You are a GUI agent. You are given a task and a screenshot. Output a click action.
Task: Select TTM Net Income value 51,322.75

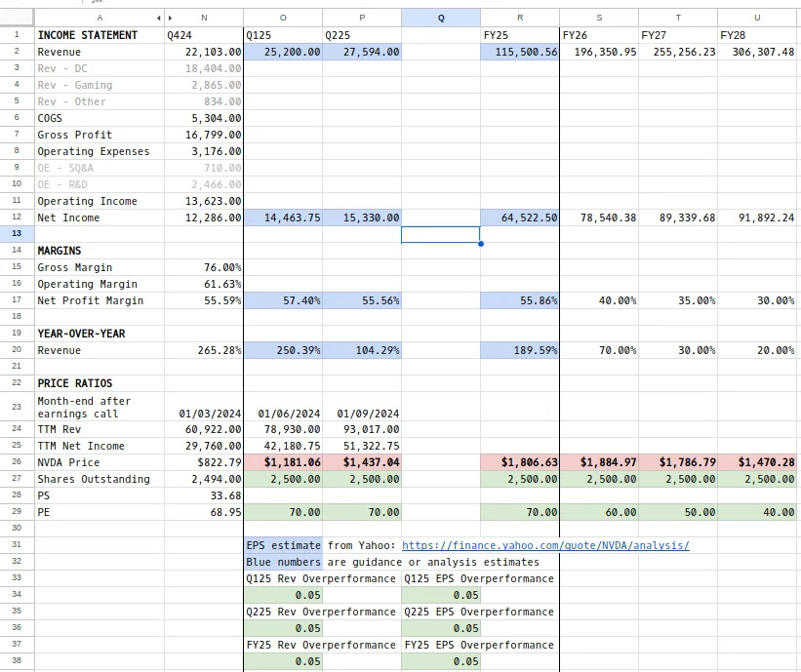[x=362, y=446]
